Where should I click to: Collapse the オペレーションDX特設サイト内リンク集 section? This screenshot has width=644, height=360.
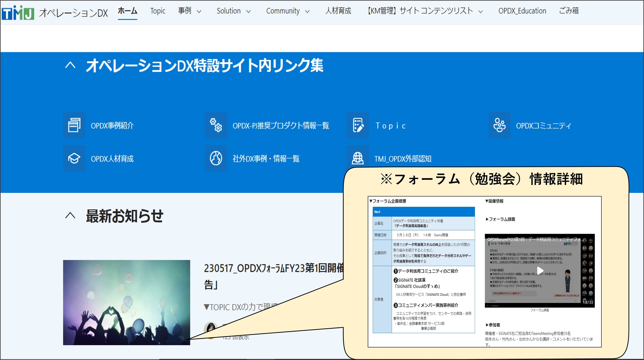70,65
